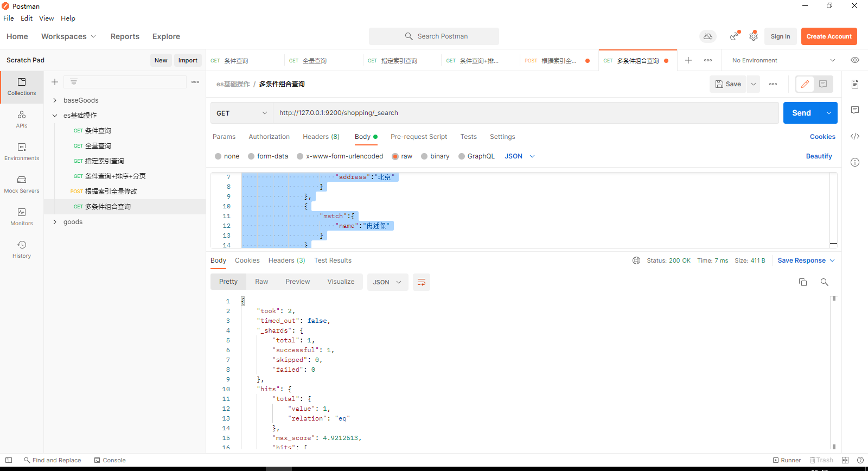Open the satellite capture requests icon
The height and width of the screenshot is (471, 868).
pyautogui.click(x=734, y=36)
